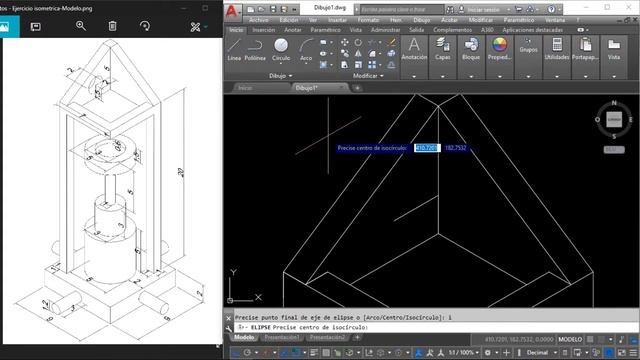Toggle the MODELO space button in status bar
The width and height of the screenshot is (640, 360).
[570, 339]
